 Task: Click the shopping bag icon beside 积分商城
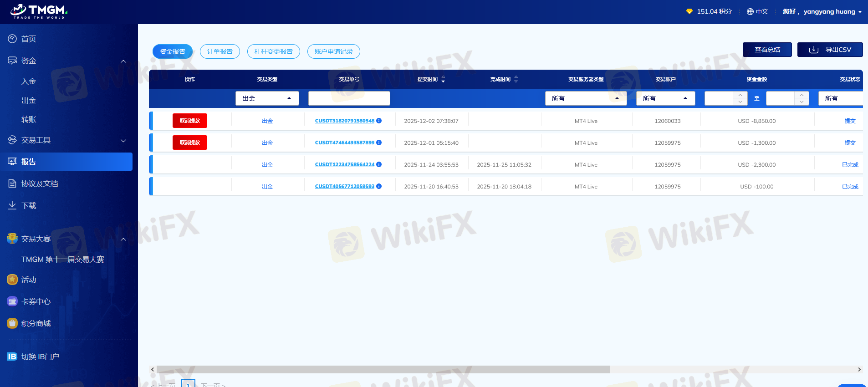click(x=12, y=323)
